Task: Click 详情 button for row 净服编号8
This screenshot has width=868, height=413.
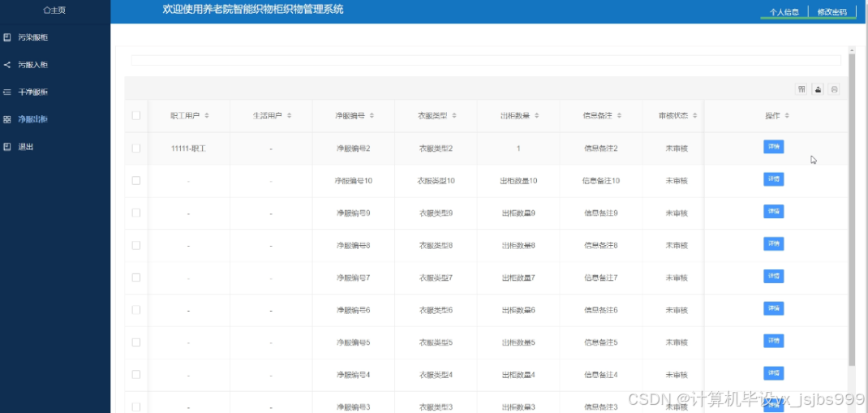Action: (773, 243)
